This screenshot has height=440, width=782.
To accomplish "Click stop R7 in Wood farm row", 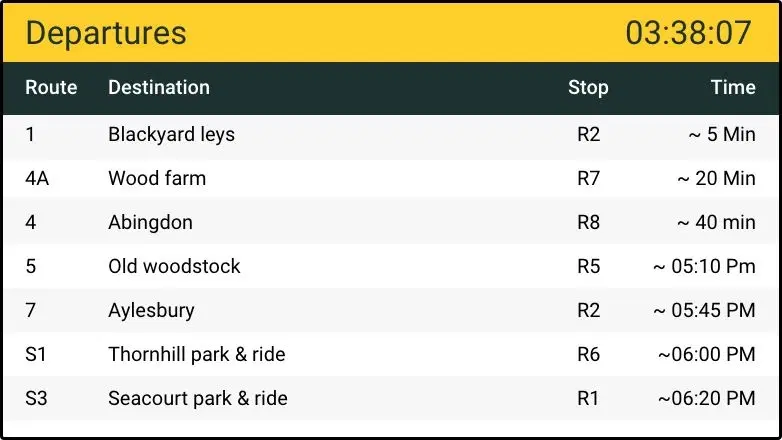I will click(589, 178).
